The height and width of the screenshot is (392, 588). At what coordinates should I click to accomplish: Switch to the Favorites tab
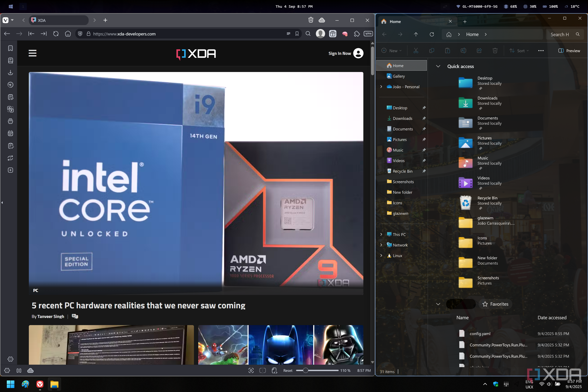pos(495,304)
